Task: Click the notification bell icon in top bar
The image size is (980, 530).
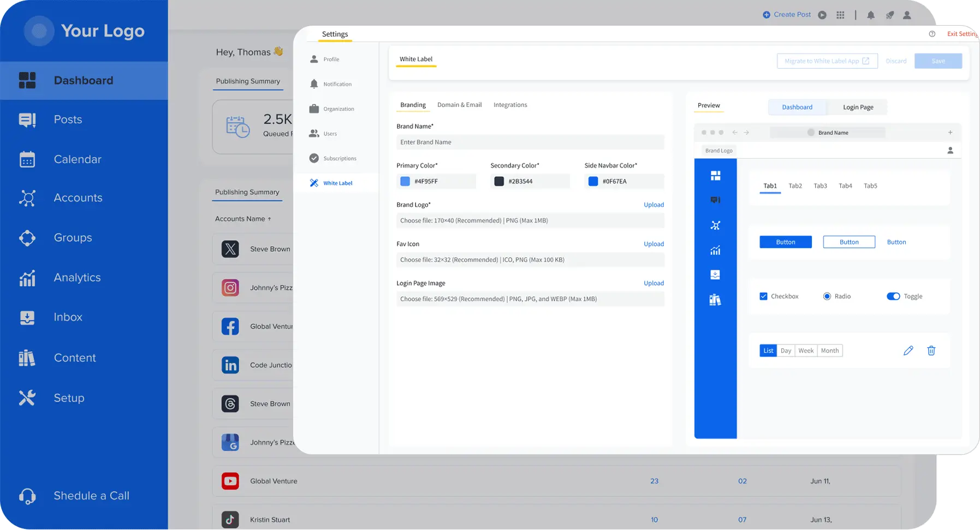Action: tap(871, 15)
